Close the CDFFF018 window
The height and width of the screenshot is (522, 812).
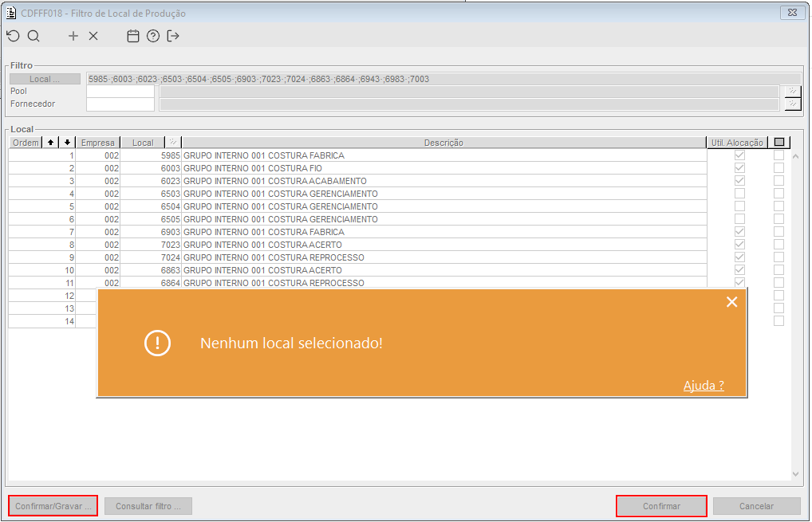click(x=792, y=13)
